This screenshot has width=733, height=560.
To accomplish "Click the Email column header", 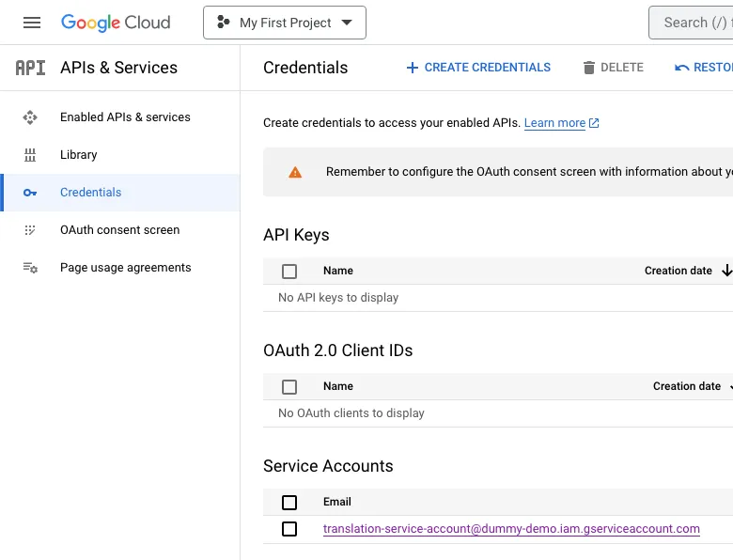I will tap(337, 502).
